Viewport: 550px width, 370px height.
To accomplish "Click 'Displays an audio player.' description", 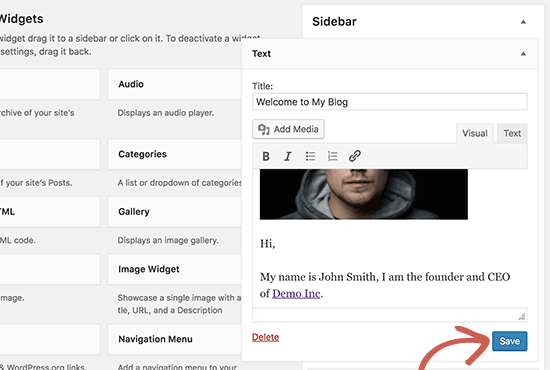I will [166, 113].
